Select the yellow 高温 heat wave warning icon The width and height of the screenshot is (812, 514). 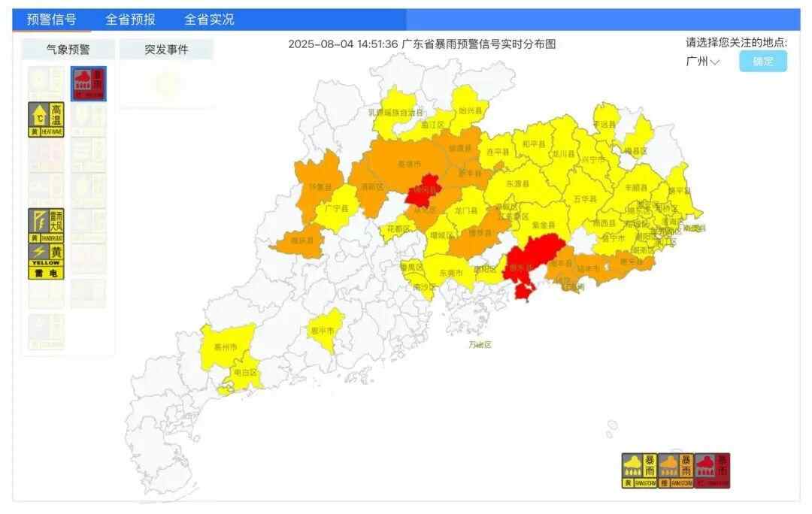(47, 119)
